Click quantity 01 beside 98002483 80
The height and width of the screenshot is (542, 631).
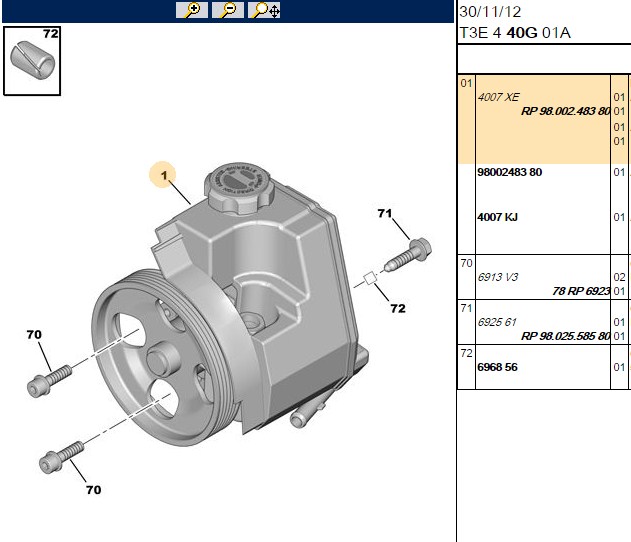pyautogui.click(x=619, y=172)
